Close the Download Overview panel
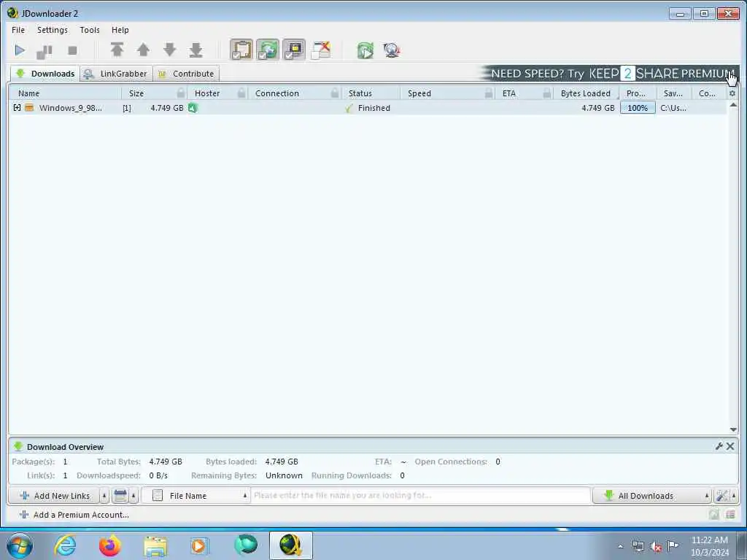 [x=729, y=446]
